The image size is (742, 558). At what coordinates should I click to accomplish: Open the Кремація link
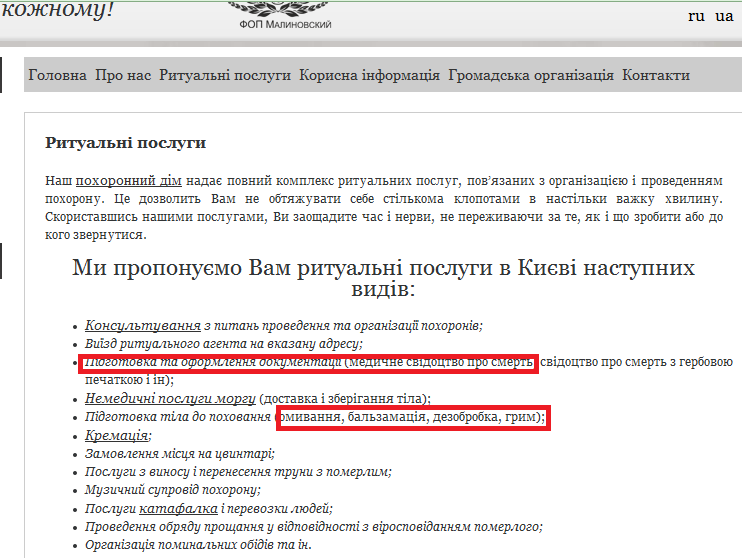(117, 435)
